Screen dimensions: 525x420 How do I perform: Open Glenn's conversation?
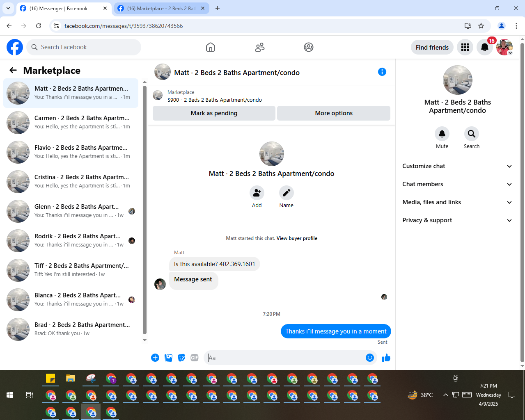pos(71,211)
